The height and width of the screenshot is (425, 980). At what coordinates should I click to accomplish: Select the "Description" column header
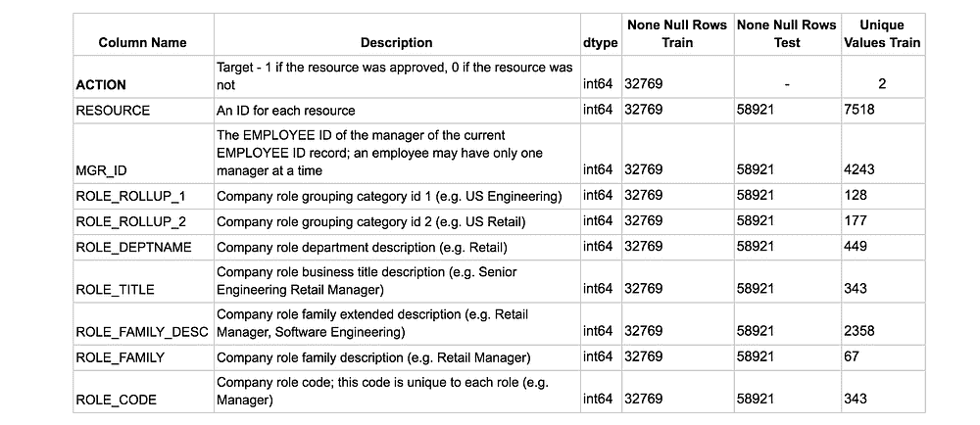coord(396,42)
